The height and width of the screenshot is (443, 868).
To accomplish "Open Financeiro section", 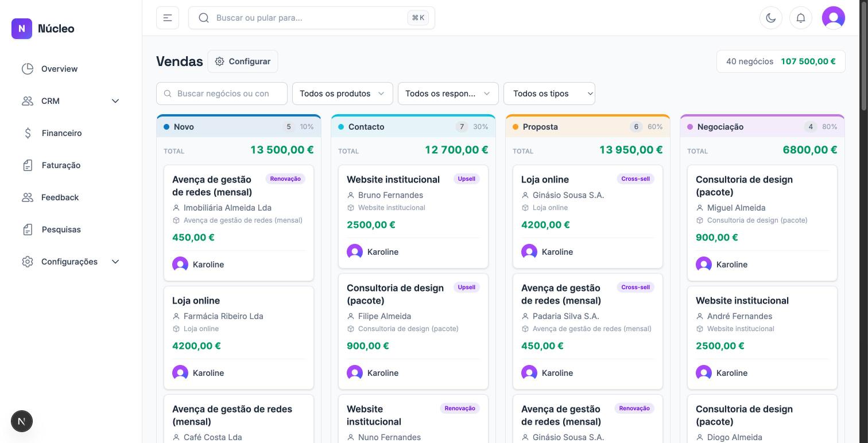I will point(71,133).
